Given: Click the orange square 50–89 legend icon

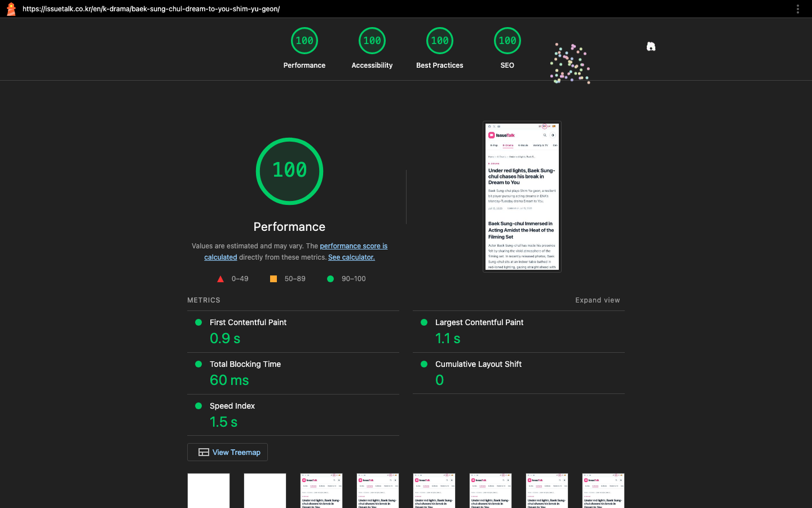Looking at the screenshot, I should click(x=273, y=279).
